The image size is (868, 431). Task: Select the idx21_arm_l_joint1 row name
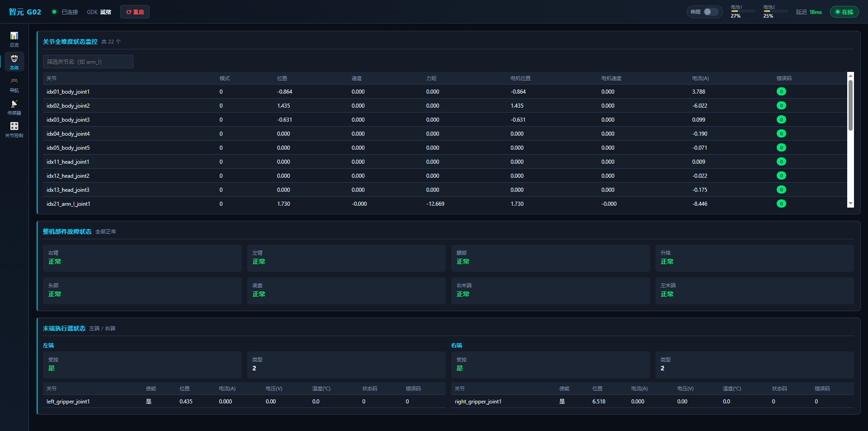pos(68,204)
